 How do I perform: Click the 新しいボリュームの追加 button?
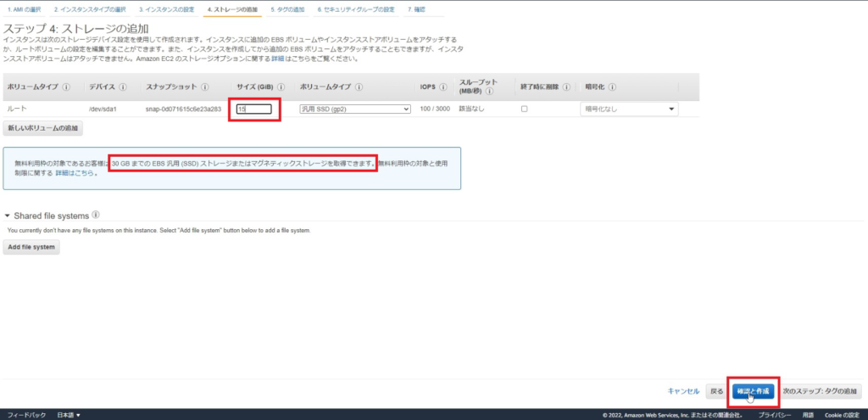click(42, 128)
